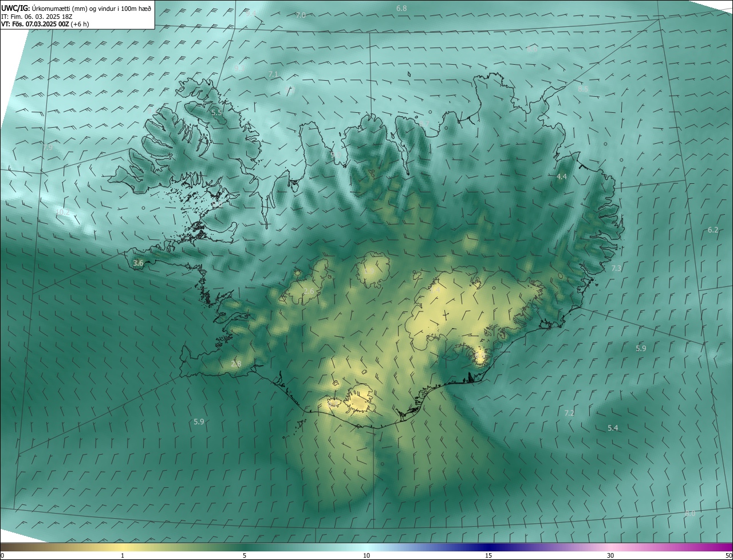Click the color scale tick label 30

(610, 555)
